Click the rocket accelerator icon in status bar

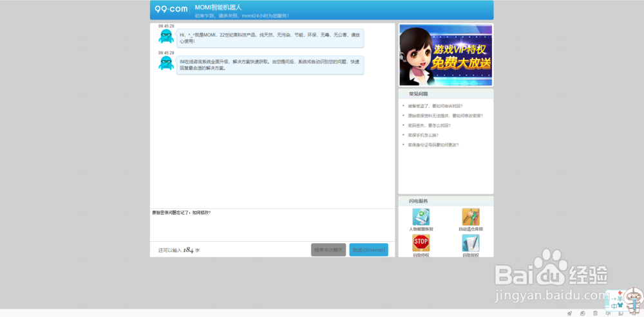pyautogui.click(x=570, y=313)
